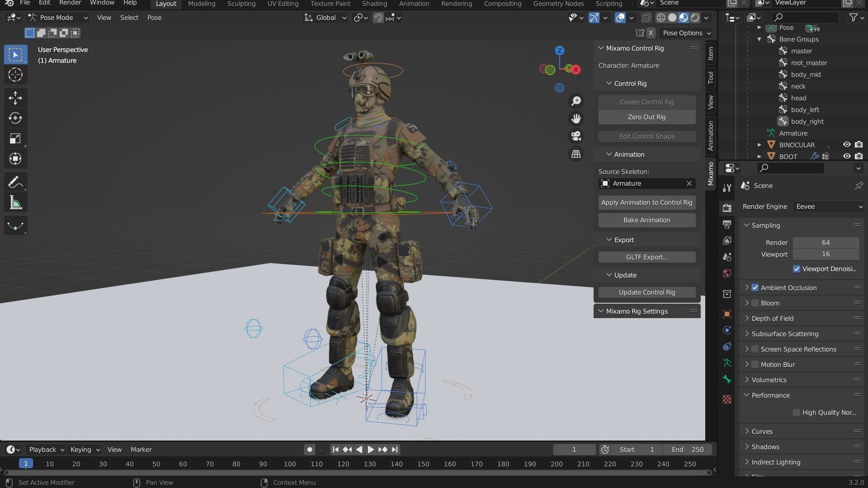Click the Bake Animation button
Screen dimensions: 868x488
click(x=646, y=220)
